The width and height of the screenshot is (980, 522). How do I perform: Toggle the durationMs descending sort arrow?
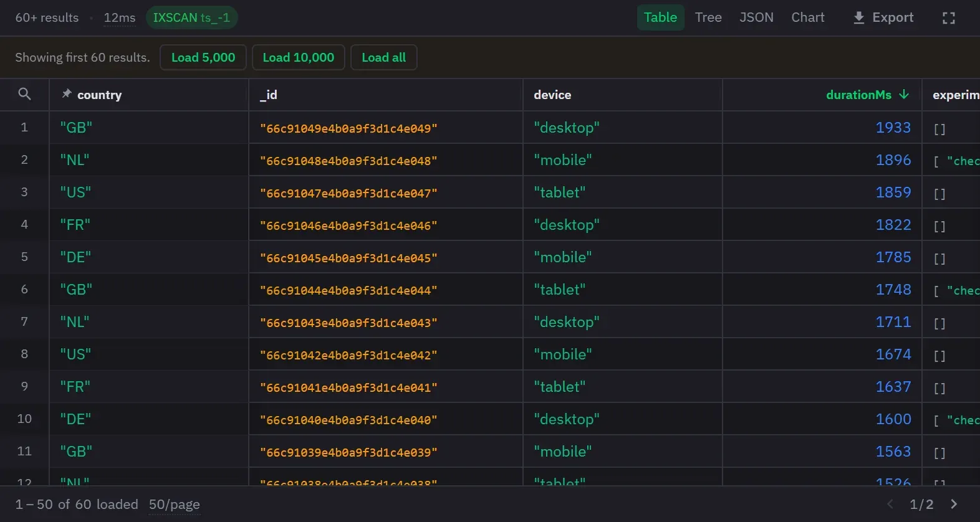pos(904,94)
